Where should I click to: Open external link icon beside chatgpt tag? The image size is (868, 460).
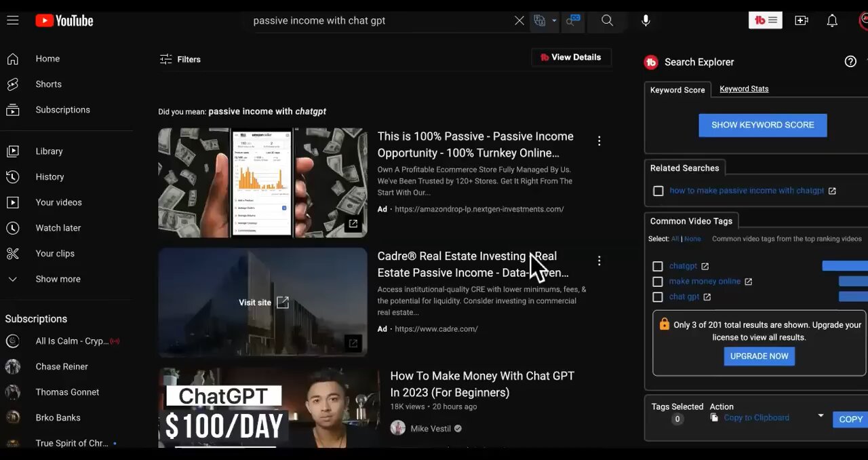(705, 267)
